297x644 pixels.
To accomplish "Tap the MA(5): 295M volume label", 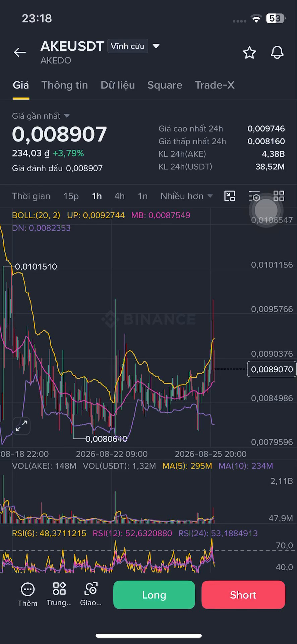I will (187, 466).
